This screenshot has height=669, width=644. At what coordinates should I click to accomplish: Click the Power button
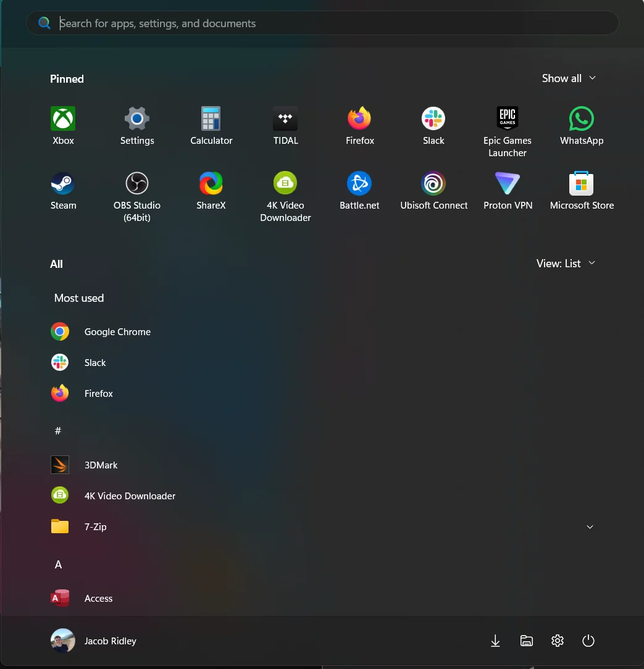click(x=588, y=641)
